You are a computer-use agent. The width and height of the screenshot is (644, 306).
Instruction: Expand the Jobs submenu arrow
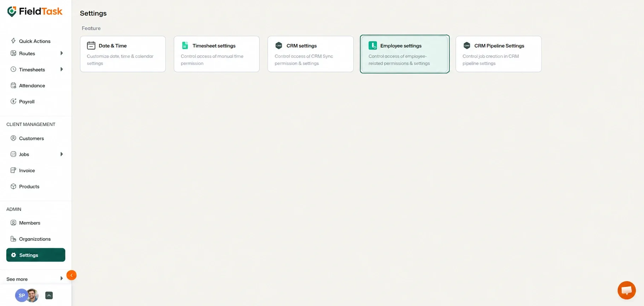click(x=62, y=154)
